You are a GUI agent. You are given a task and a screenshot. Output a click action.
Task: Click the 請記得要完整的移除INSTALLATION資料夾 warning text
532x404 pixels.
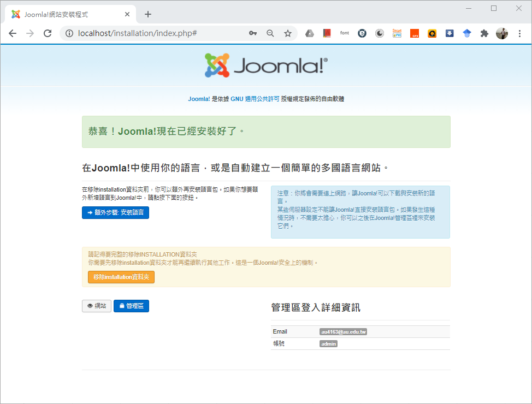click(x=143, y=254)
